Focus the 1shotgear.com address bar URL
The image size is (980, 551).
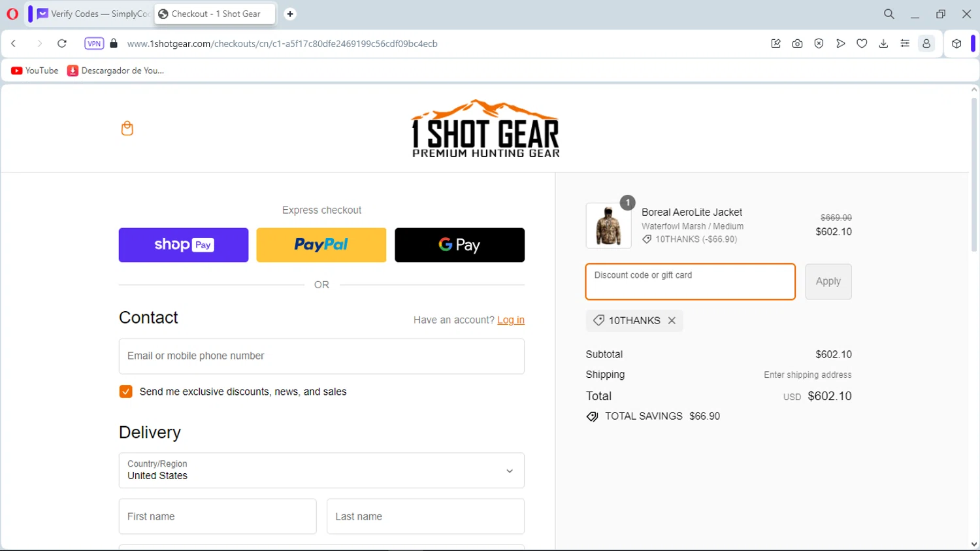pyautogui.click(x=282, y=44)
